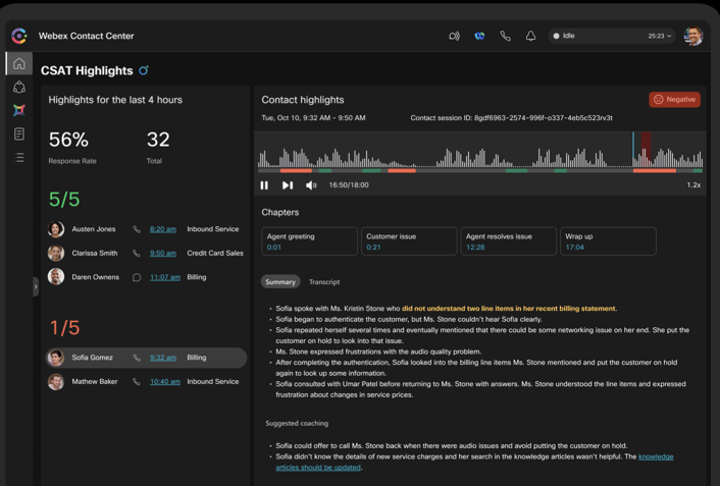Click the red 1/5 score heading
This screenshot has width=720, height=486.
click(64, 328)
